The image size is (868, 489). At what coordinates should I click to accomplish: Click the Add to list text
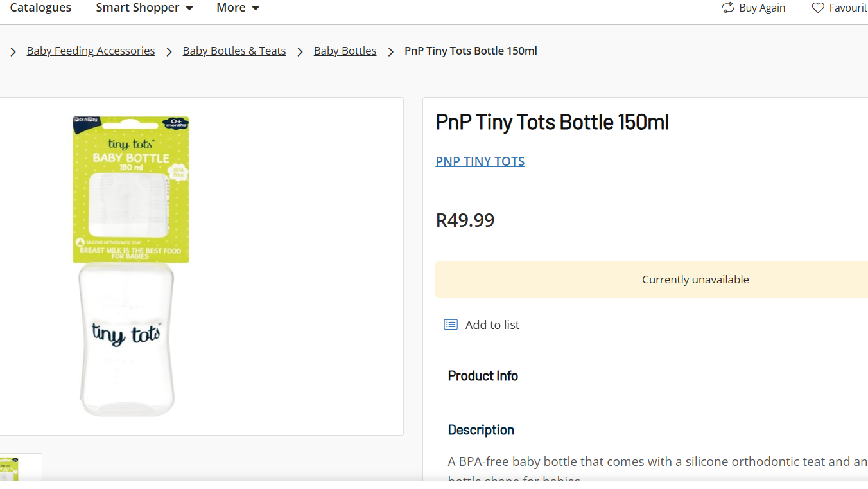pyautogui.click(x=492, y=325)
